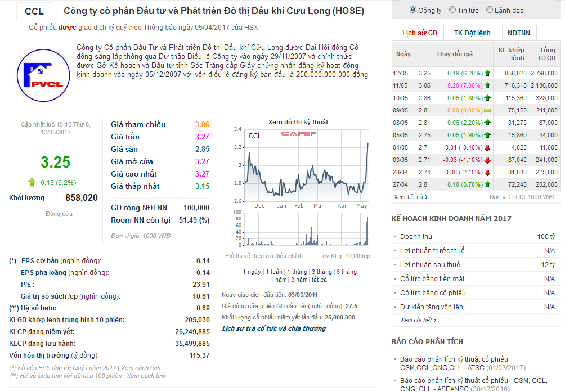Select the Công ty radio button
Viewport: 565px width, 392px height.
(413, 10)
